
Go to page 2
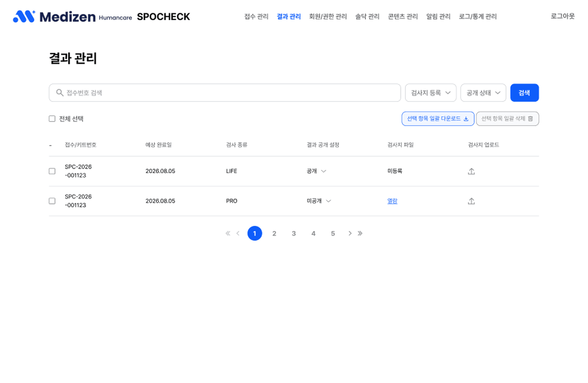tap(274, 234)
